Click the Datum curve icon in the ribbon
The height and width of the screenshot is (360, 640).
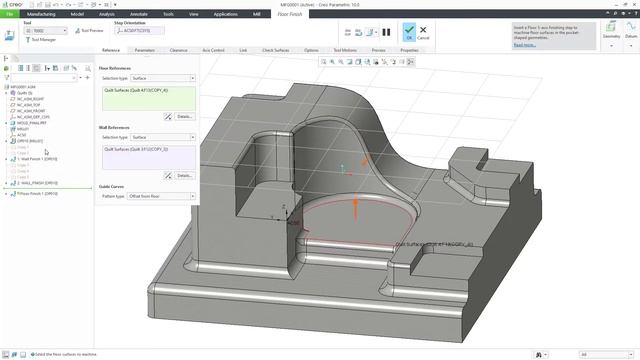point(631,27)
